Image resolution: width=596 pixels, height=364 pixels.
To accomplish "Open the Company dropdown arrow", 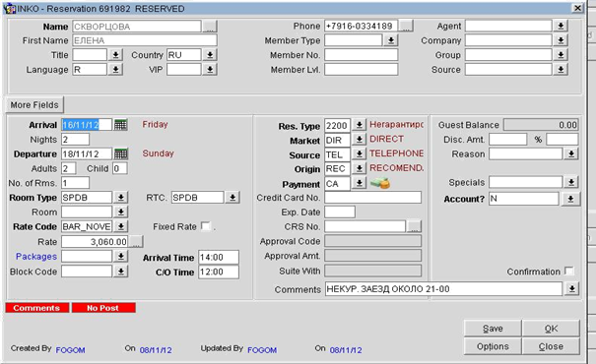I will pos(561,40).
